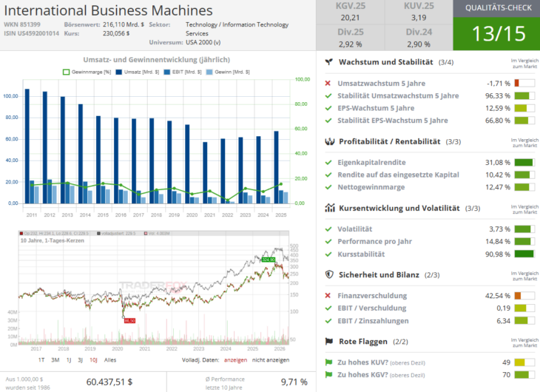Click the green check next to EPS-Wachstum 5 Jahre
Image resolution: width=540 pixels, height=392 pixels.
(328, 108)
